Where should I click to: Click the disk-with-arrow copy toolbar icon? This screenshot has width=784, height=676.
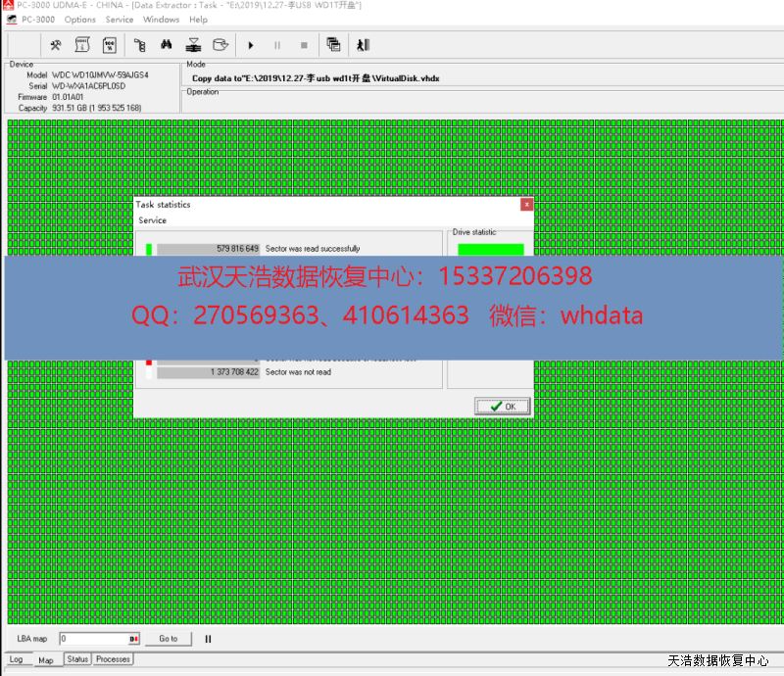[x=193, y=45]
